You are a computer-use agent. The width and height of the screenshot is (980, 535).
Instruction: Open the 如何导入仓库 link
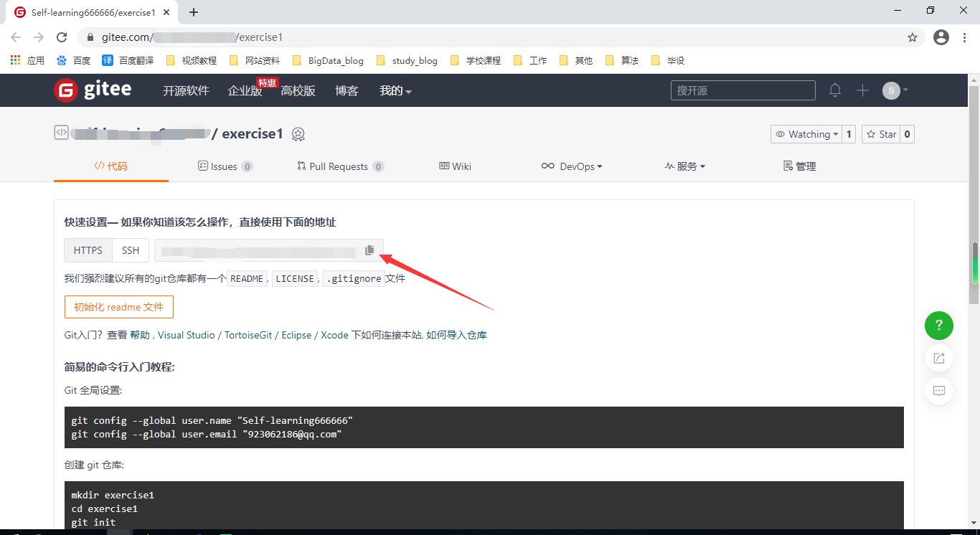coord(457,335)
